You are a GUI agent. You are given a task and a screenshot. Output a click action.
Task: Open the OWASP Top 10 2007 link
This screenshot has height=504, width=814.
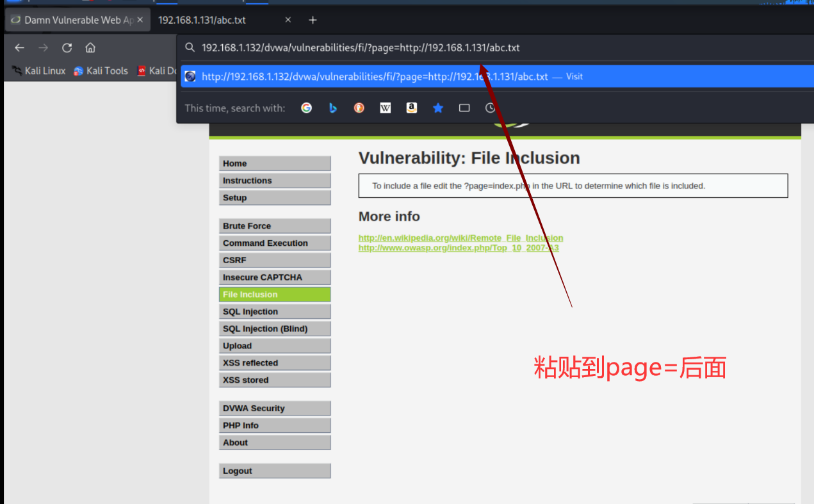(x=459, y=248)
